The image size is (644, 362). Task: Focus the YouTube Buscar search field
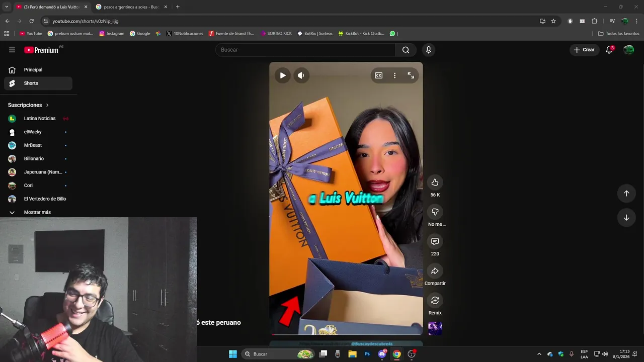tap(305, 50)
